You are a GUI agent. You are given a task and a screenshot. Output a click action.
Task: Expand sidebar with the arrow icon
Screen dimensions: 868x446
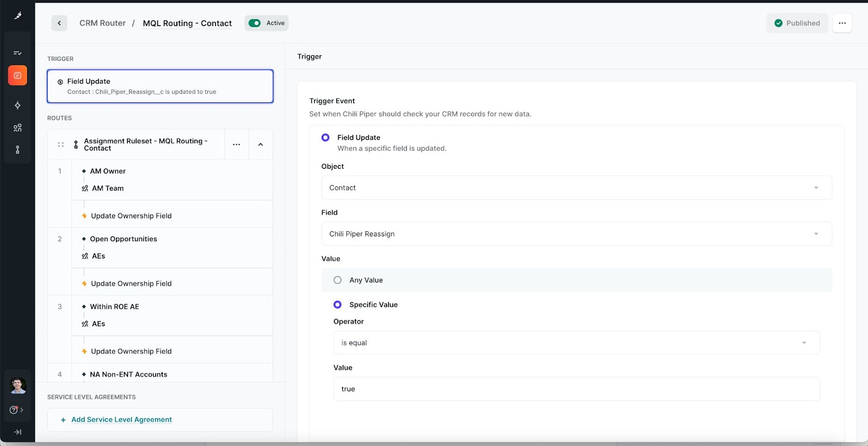(17, 432)
